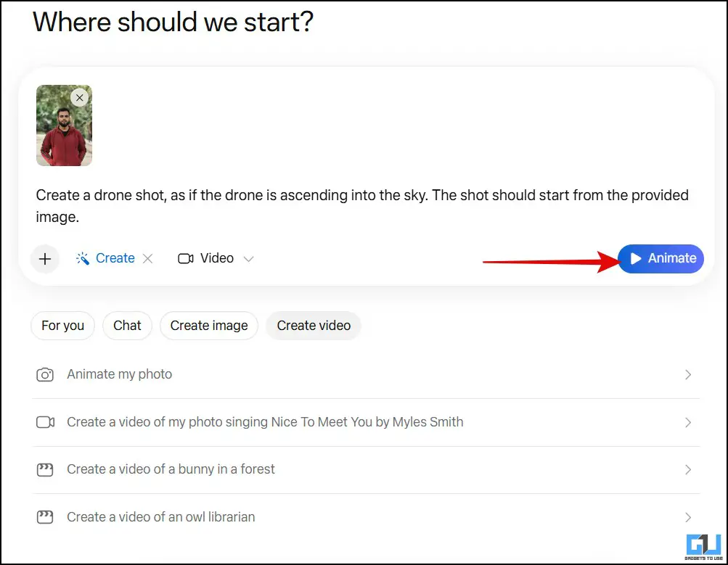This screenshot has height=565, width=728.
Task: Select the For you tab
Action: click(x=62, y=326)
